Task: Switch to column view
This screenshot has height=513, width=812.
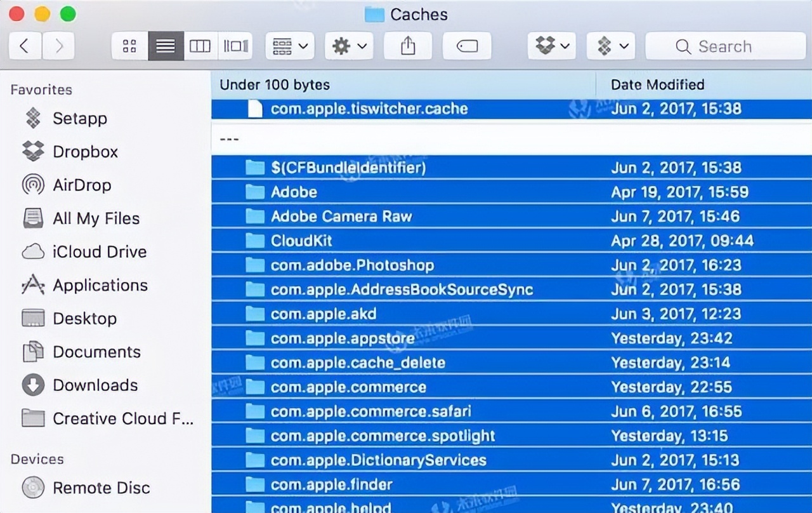Action: point(200,46)
